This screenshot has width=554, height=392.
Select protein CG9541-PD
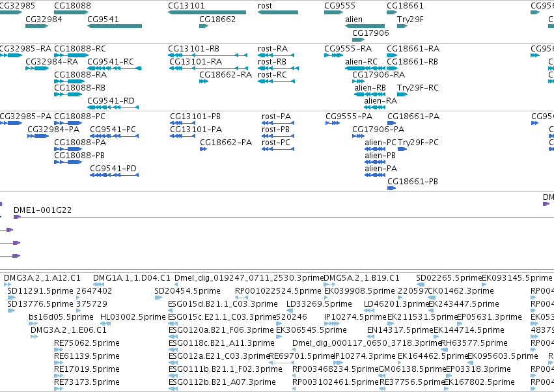(113, 168)
